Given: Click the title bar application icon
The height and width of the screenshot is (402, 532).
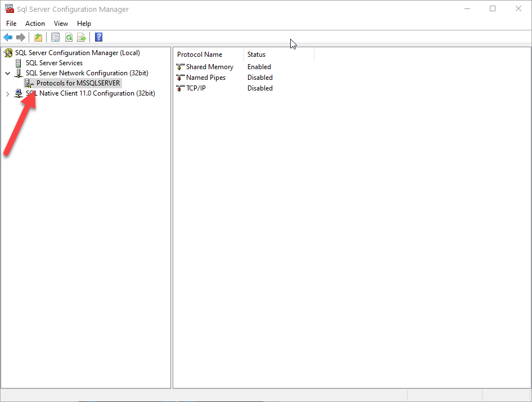Looking at the screenshot, I should [10, 8].
